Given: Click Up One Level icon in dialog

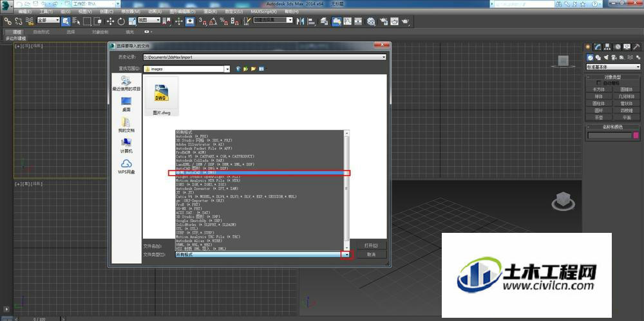Looking at the screenshot, I should [x=245, y=69].
